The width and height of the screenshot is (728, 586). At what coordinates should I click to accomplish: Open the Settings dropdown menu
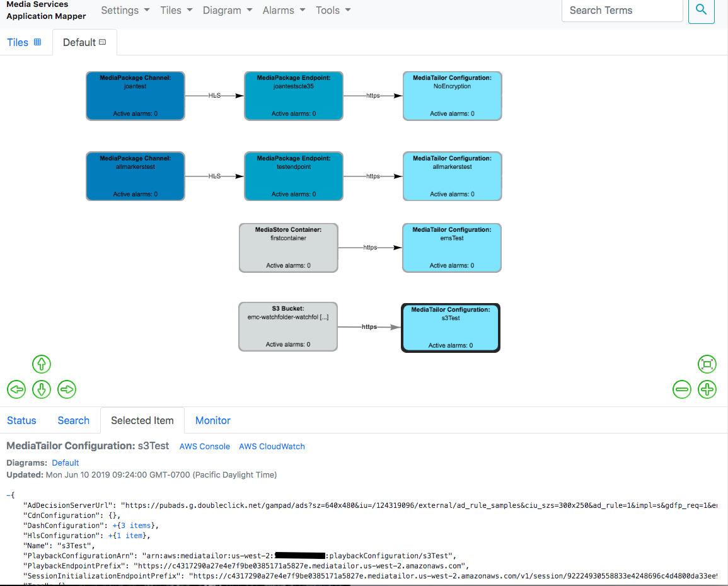point(125,10)
